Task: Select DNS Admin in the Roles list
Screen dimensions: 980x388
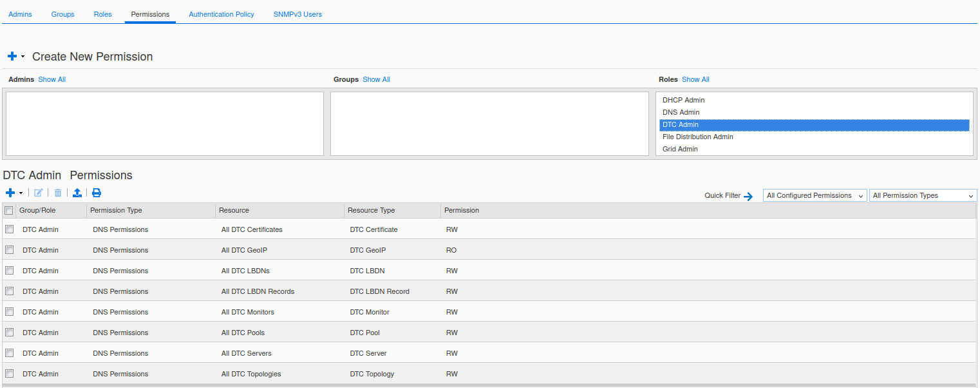Action: tap(681, 112)
